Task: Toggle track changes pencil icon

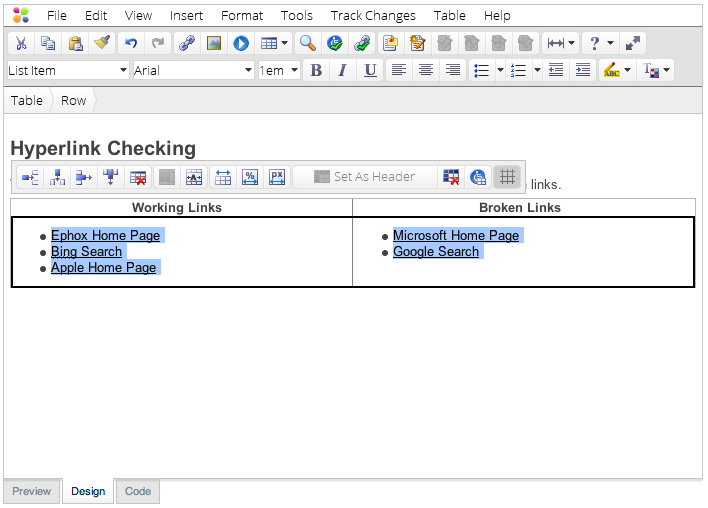Action: click(418, 43)
